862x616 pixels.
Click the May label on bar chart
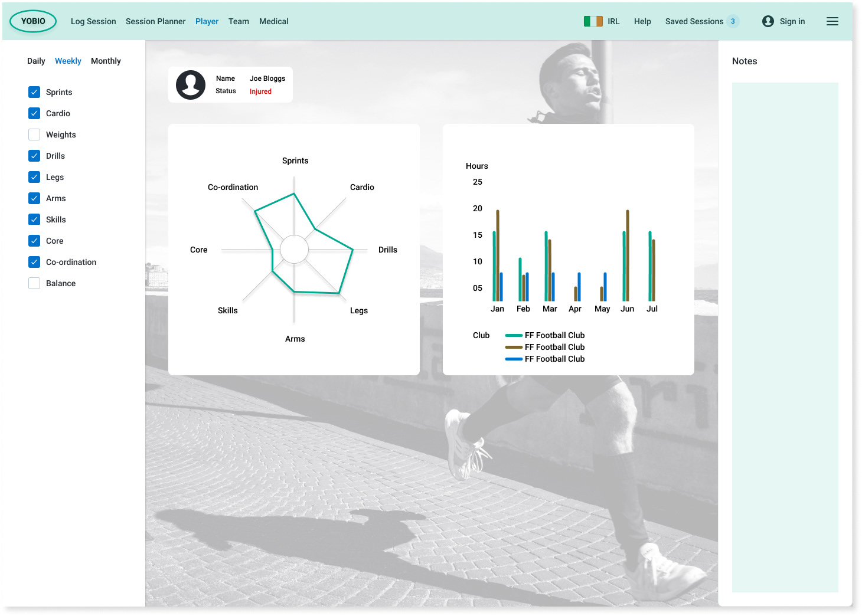pos(602,309)
